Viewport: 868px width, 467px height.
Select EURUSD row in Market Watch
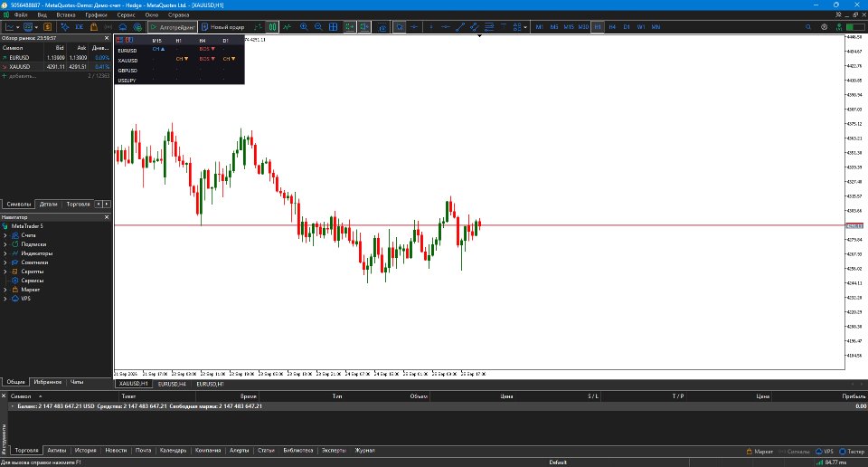(55, 58)
